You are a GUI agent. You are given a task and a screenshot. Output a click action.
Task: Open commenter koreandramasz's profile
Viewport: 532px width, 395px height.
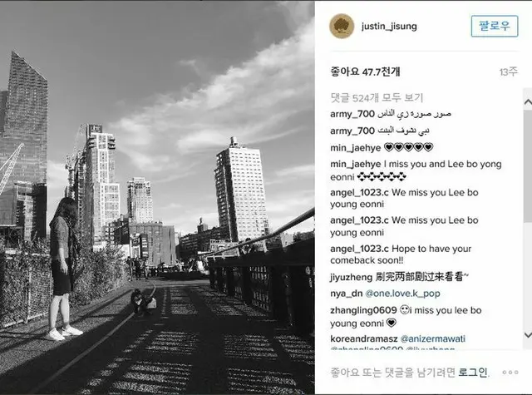[364, 338]
